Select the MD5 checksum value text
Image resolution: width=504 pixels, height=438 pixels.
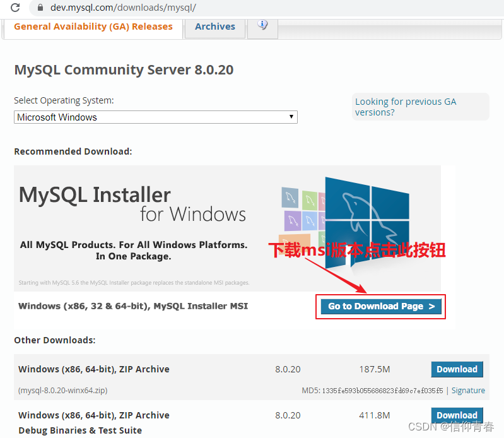382,391
